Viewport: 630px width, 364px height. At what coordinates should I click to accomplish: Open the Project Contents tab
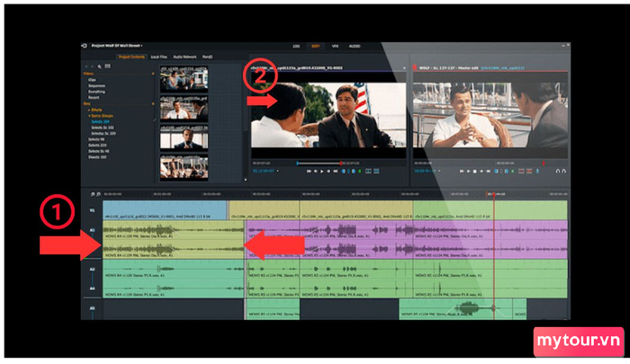point(131,57)
